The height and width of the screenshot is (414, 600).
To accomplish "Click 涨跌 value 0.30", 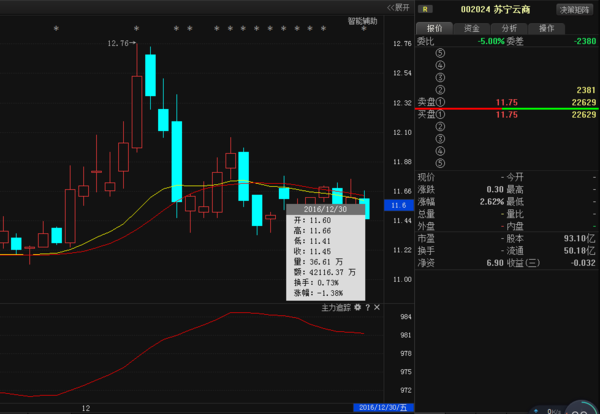I will click(495, 189).
